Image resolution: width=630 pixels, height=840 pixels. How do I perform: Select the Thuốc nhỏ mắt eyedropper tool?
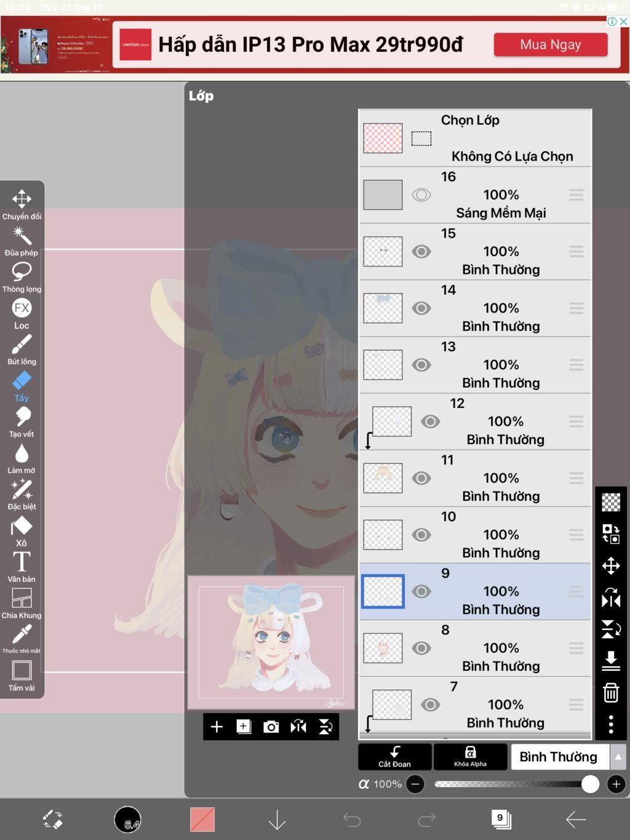[x=22, y=639]
